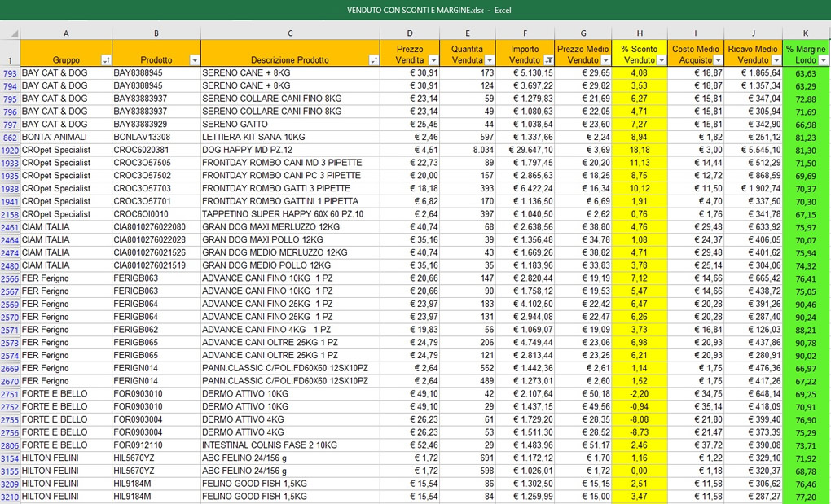The height and width of the screenshot is (504, 831).
Task: Select the margin value 63,63
Action: tap(806, 73)
